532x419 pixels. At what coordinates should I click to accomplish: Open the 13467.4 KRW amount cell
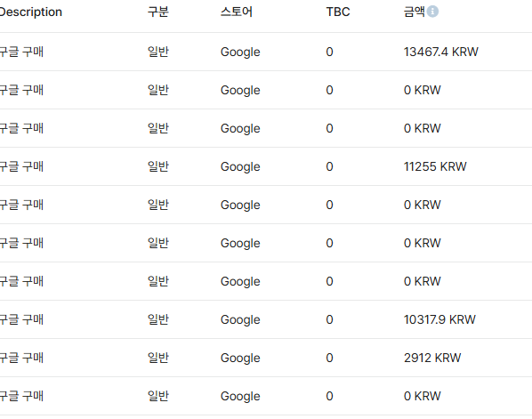tap(441, 52)
